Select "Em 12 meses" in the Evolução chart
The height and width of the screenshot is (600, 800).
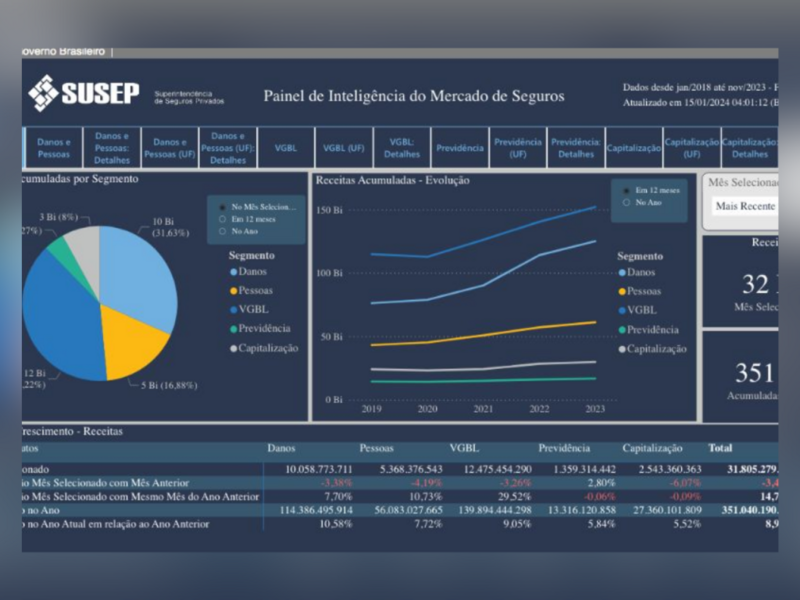click(x=627, y=189)
